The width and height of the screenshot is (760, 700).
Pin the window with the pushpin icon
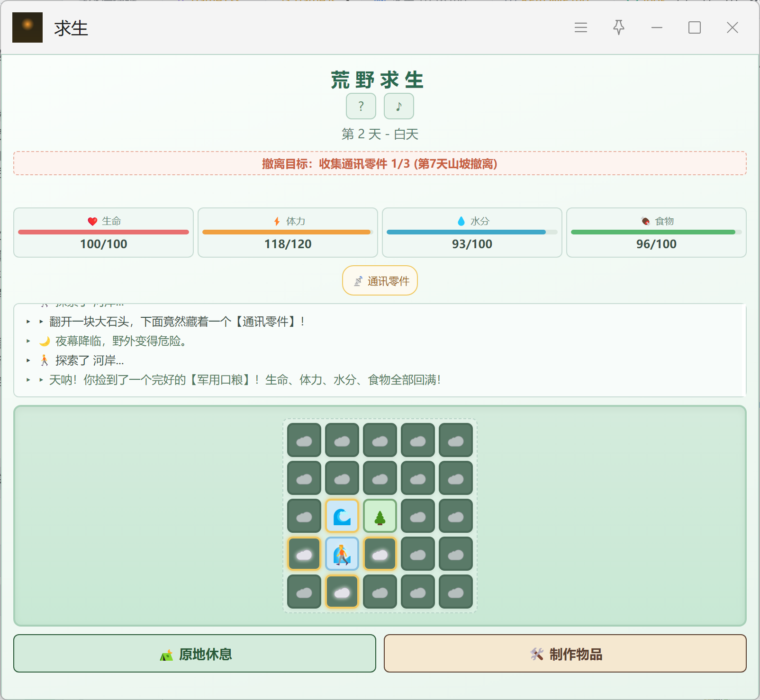click(x=619, y=27)
